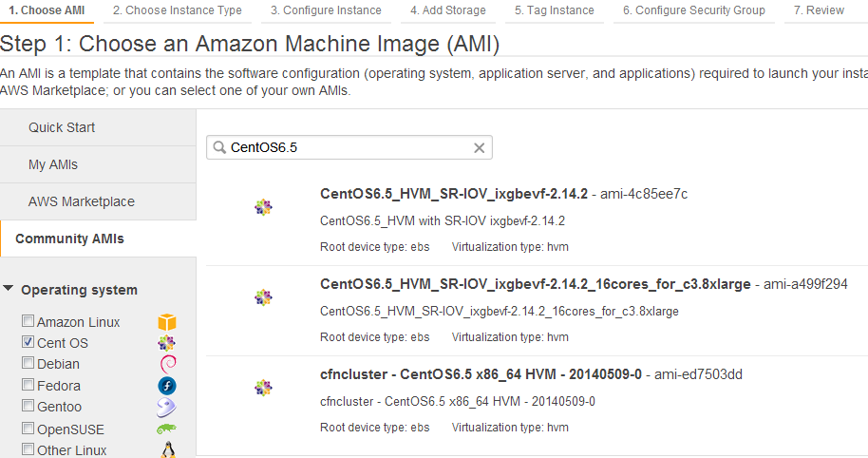Switch to 4. Add Storage step
Image resolution: width=868 pixels, height=458 pixels.
coord(448,10)
